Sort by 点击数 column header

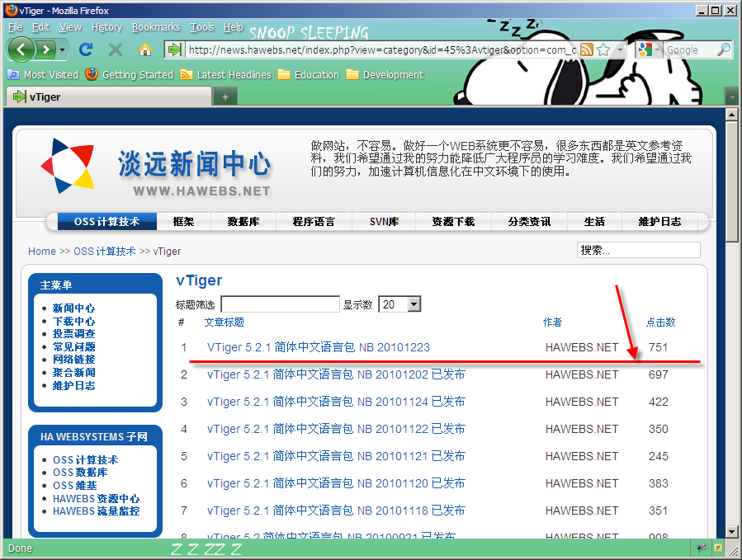point(660,322)
